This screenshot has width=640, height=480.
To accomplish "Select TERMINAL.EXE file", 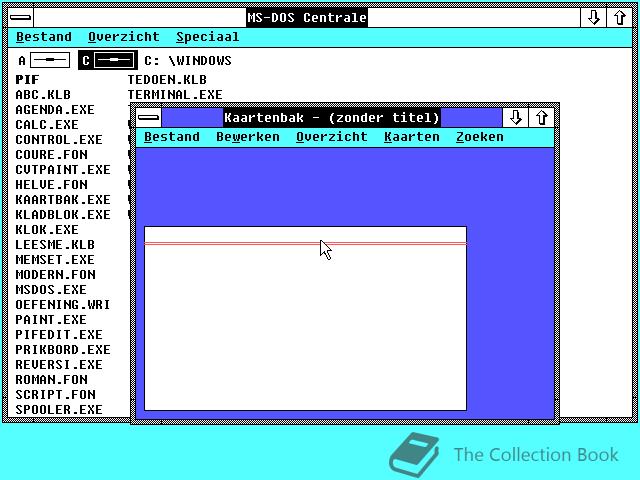I will (175, 95).
